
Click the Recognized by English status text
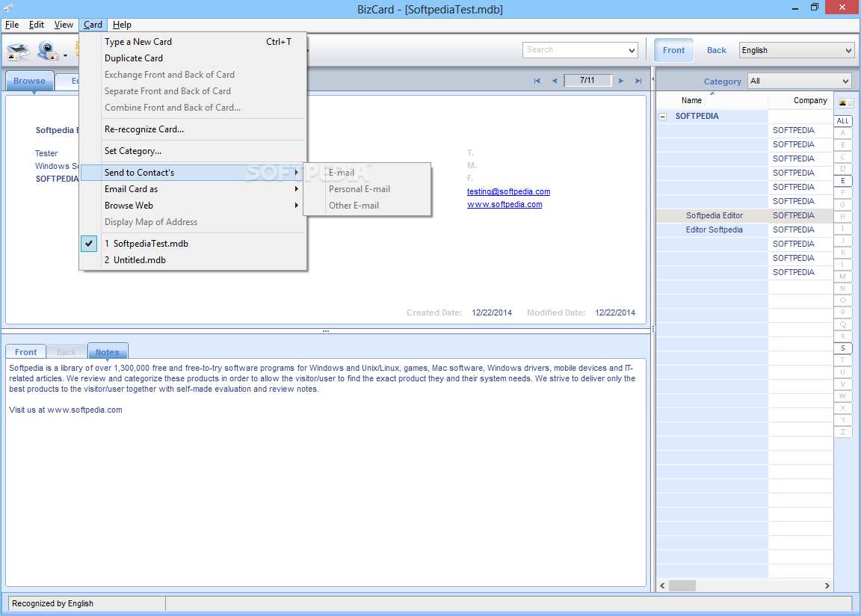pos(53,603)
